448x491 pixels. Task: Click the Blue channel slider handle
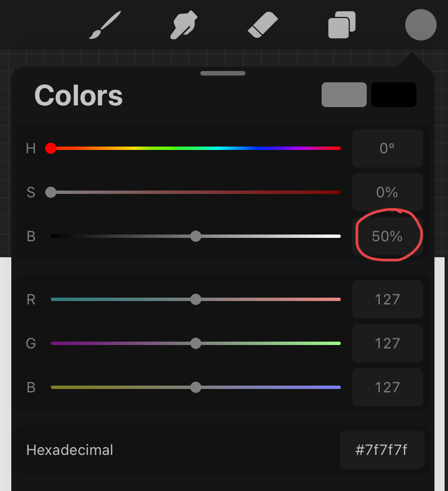click(x=196, y=387)
